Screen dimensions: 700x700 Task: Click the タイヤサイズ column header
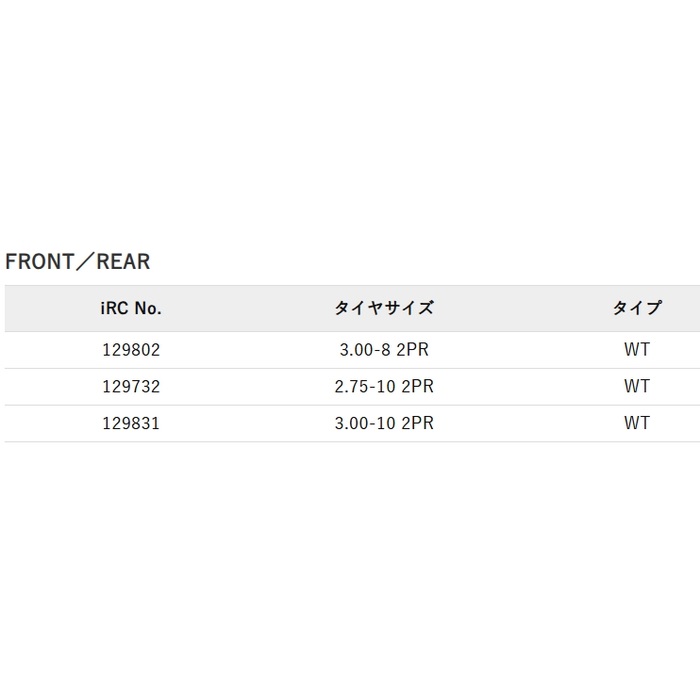point(384,308)
